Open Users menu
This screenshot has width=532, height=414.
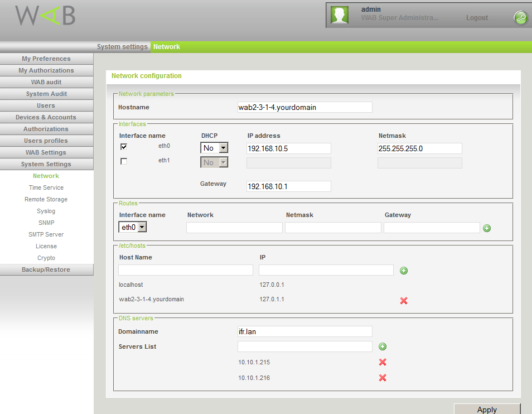[46, 105]
